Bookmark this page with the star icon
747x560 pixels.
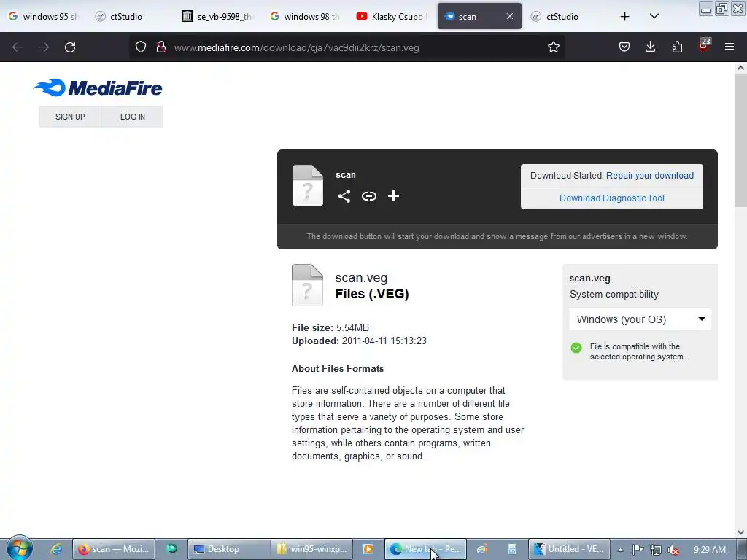click(553, 47)
